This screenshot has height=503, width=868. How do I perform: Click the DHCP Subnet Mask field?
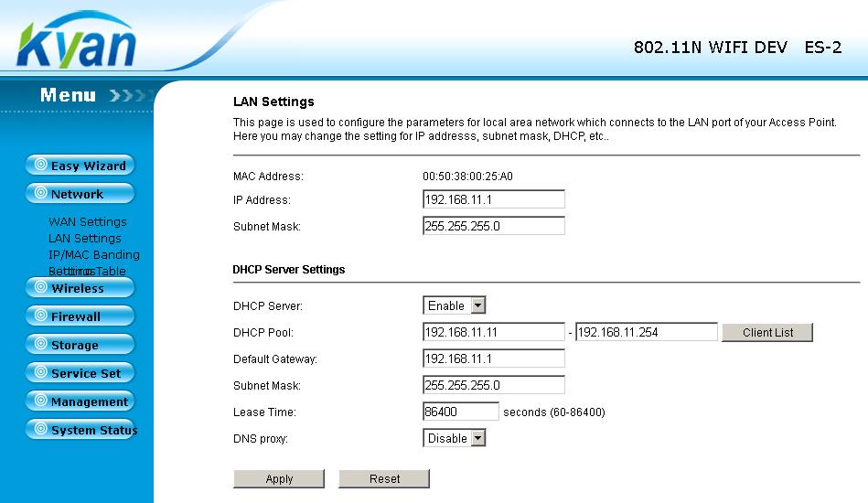pos(493,385)
